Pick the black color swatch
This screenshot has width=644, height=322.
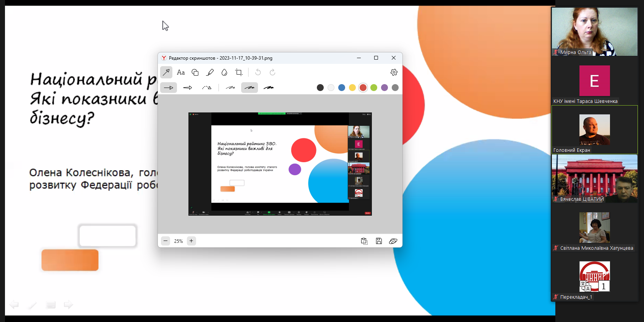click(x=320, y=88)
